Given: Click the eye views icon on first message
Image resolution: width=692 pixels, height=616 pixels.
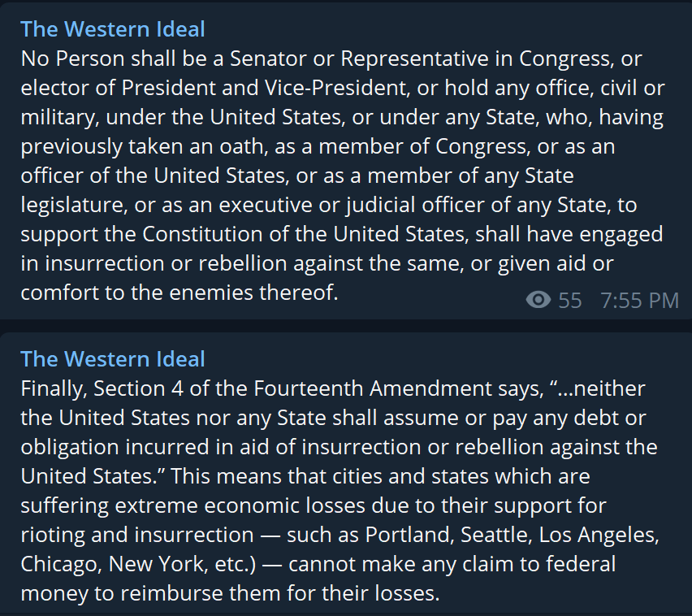Looking at the screenshot, I should tap(538, 300).
